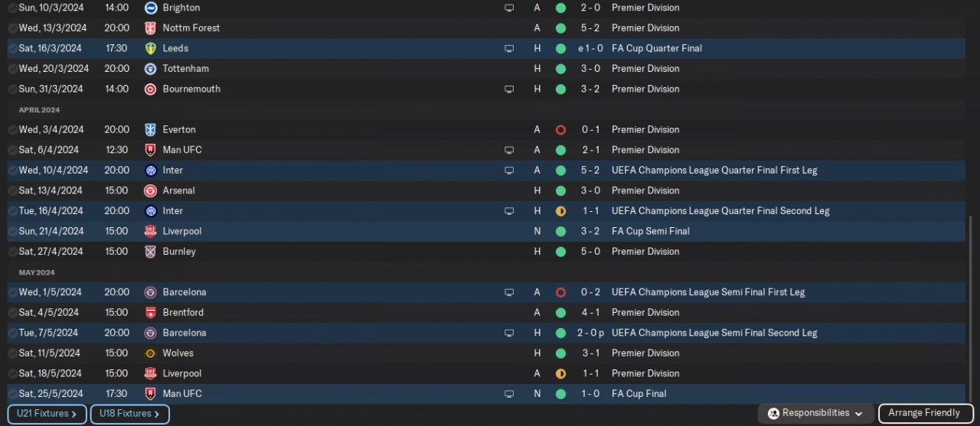Click TV broadcast icon on Leeds match row

[509, 48]
